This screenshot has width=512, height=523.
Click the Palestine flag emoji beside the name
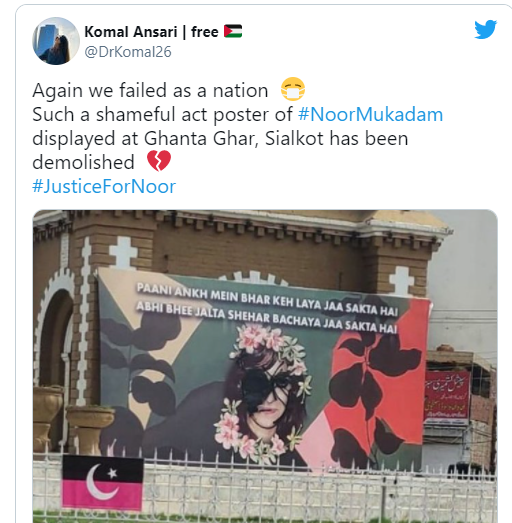pyautogui.click(x=233, y=31)
